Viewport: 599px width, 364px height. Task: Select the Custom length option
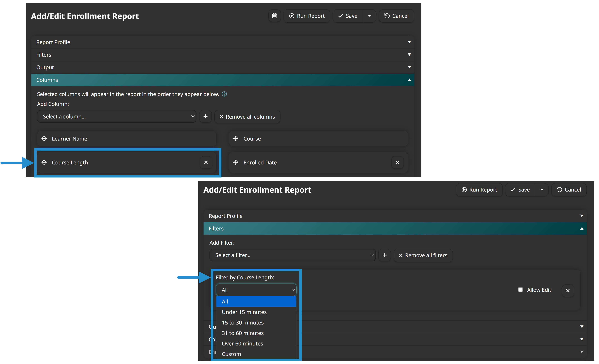pos(231,354)
